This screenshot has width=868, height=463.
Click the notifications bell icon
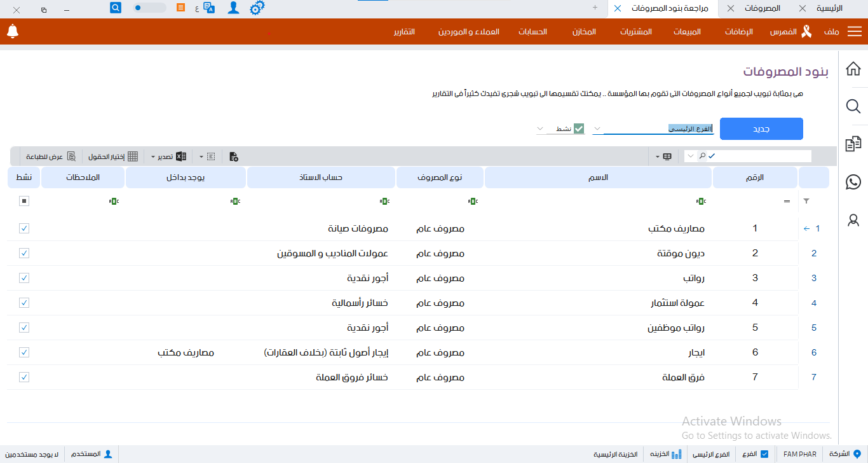pyautogui.click(x=13, y=31)
